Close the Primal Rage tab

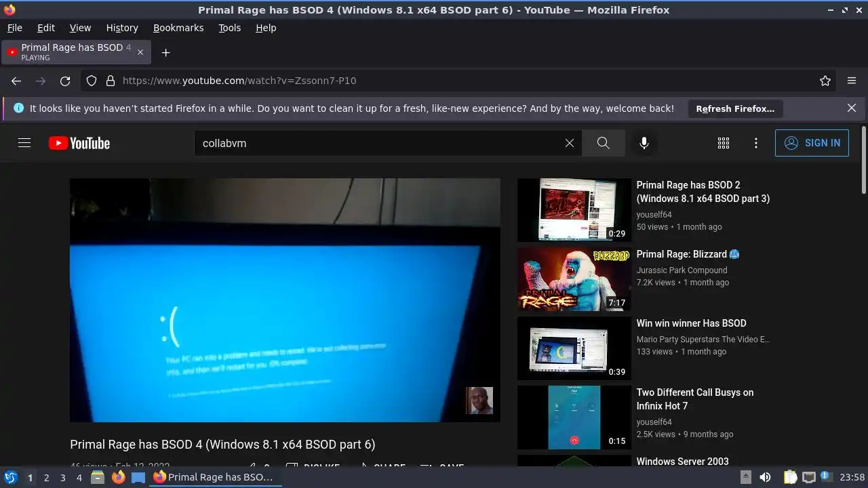140,52
